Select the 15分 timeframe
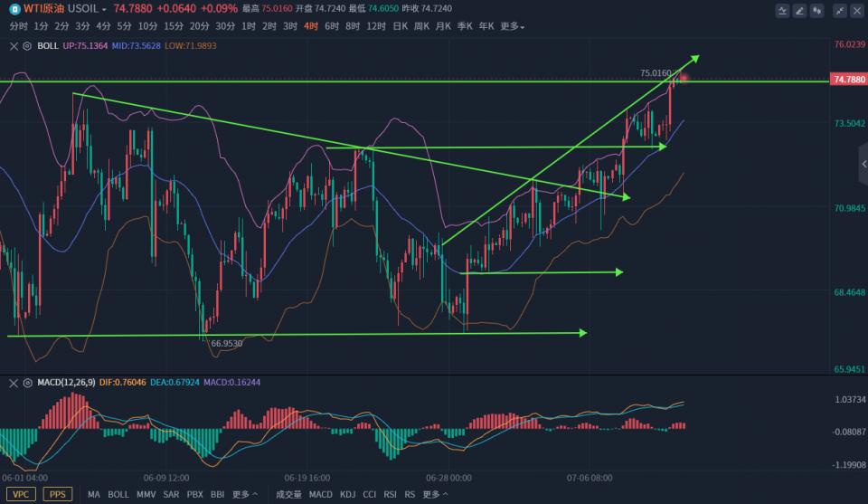 174,26
